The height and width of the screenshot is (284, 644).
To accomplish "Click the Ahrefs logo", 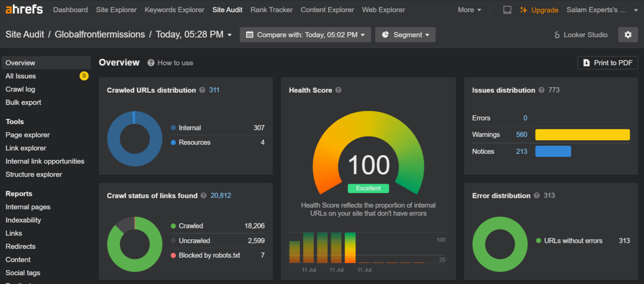I will tap(24, 9).
